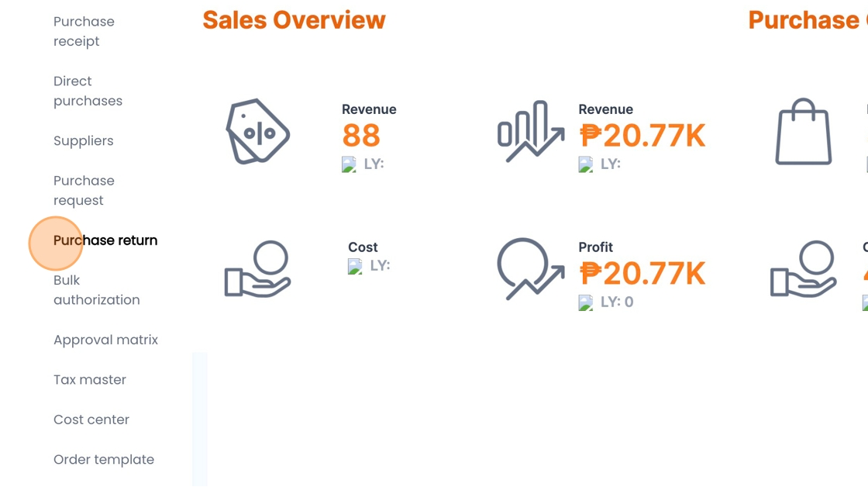
Task: Click the Purchase section hand coin icon
Action: click(803, 268)
